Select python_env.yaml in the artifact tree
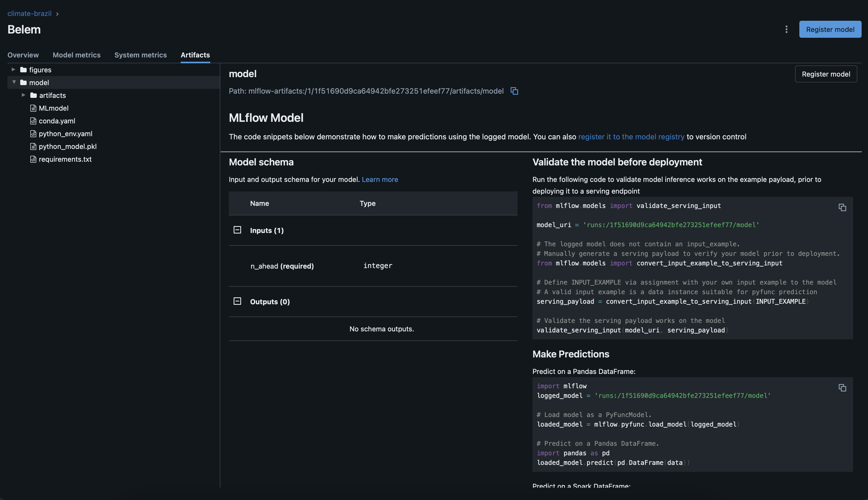Screen dimensions: 868x500 [66, 134]
